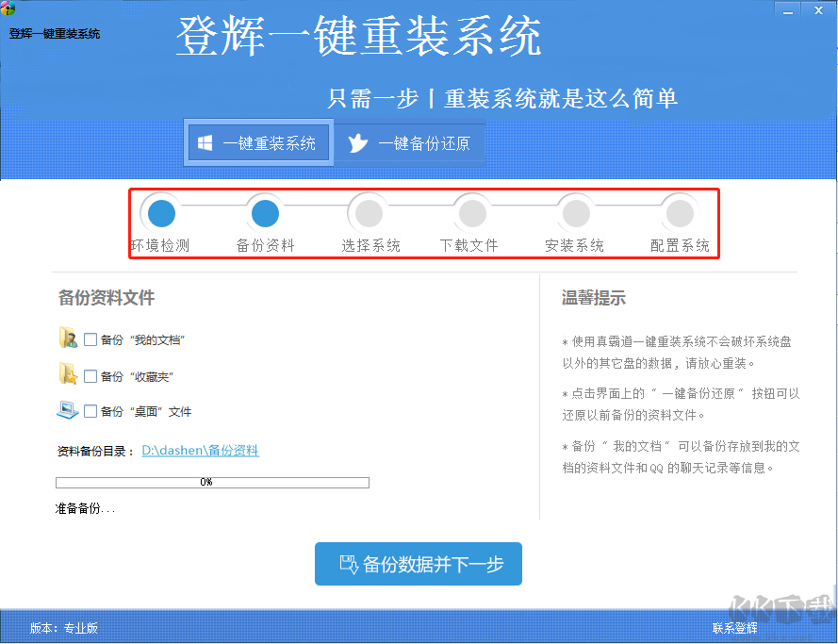Click the 配置系统 step circle
Viewport: 838px width, 644px height.
[680, 212]
